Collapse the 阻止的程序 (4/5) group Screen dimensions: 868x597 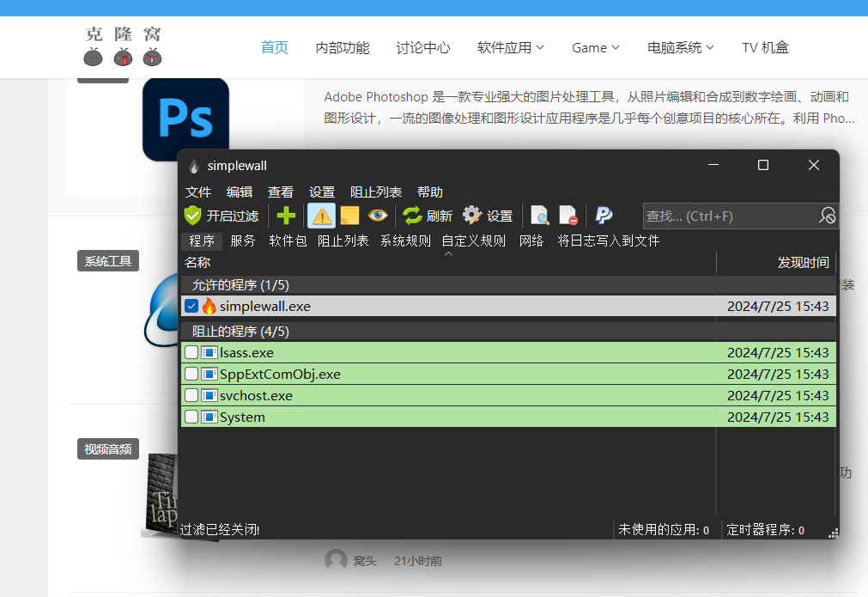(x=508, y=332)
